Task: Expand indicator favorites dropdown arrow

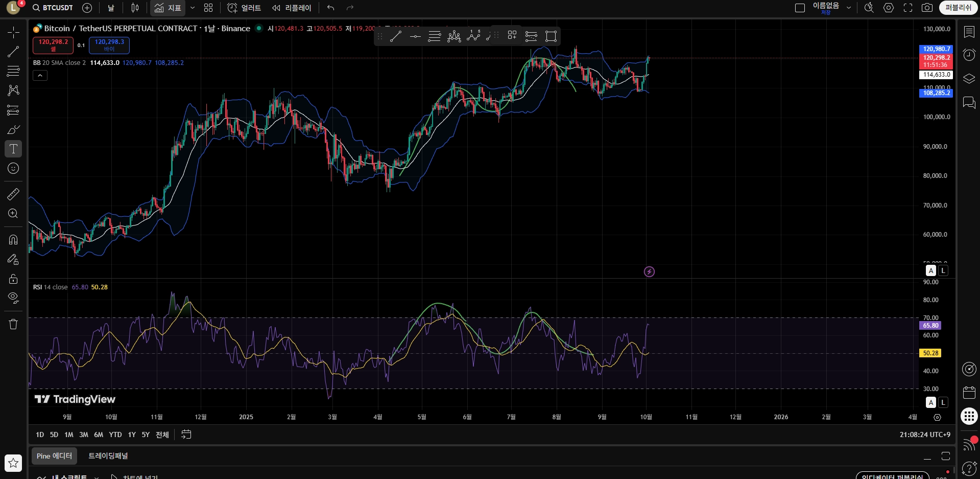Action: click(193, 8)
